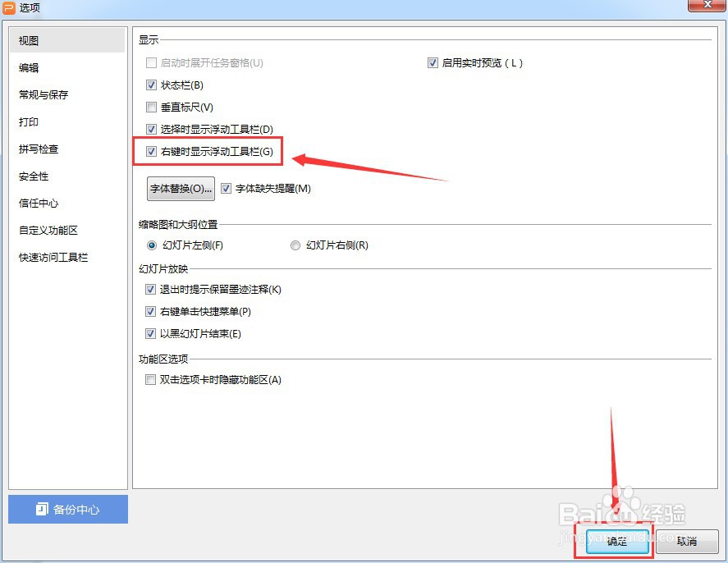Disable 右键单击快捷菜单 option

150,311
